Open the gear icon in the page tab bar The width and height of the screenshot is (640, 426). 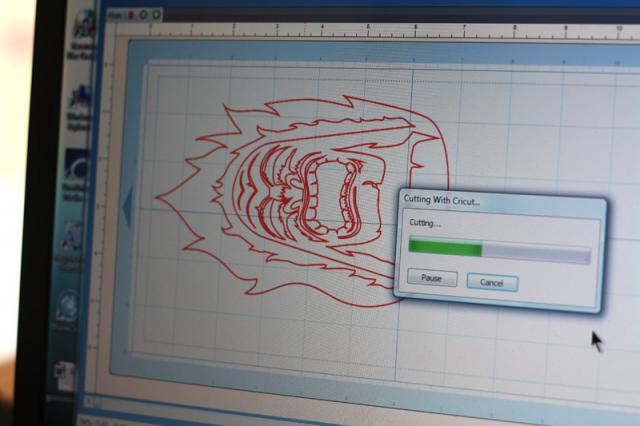point(144,15)
